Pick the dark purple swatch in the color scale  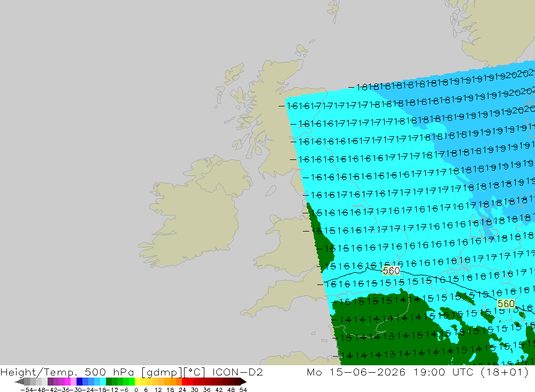50,382
